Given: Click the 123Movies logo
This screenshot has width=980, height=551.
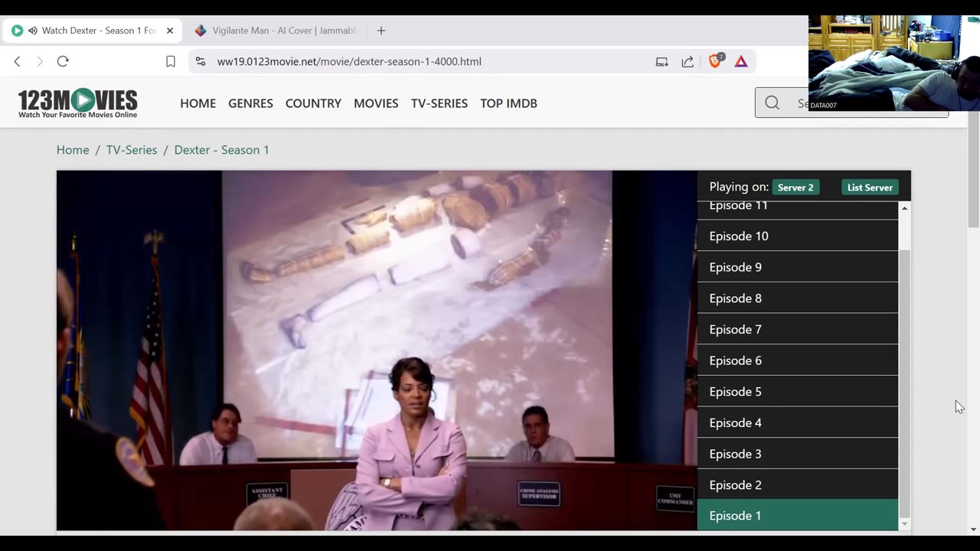Looking at the screenshot, I should (77, 103).
